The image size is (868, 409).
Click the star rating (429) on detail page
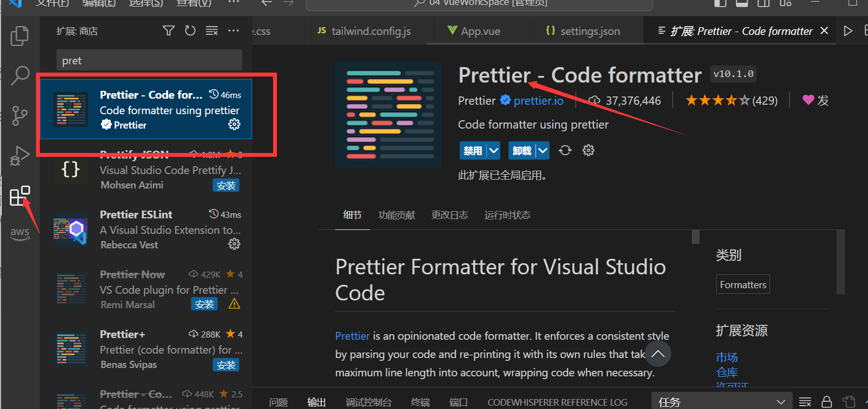click(x=731, y=100)
